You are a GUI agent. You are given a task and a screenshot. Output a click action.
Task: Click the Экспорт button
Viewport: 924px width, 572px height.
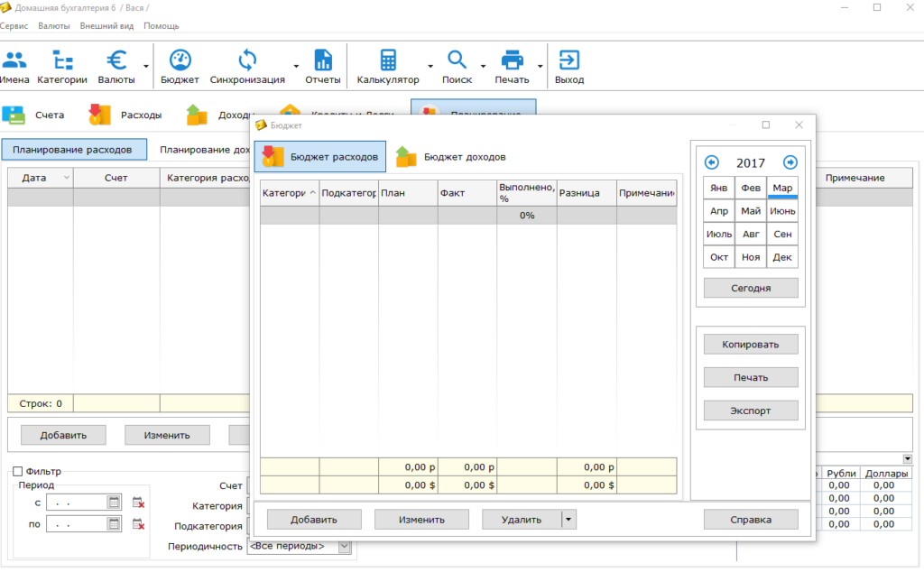(x=751, y=410)
